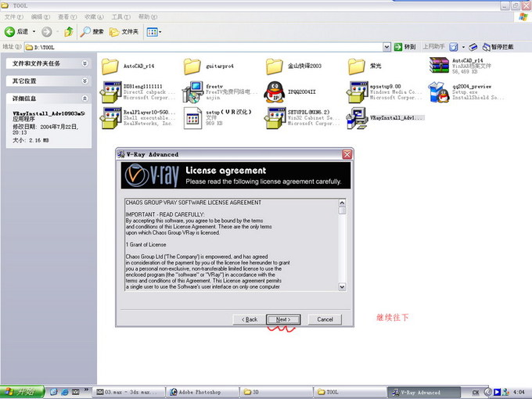This screenshot has height=399, width=532.
Task: Switch to 03.max - 3ds max taskbar item
Action: [x=128, y=392]
